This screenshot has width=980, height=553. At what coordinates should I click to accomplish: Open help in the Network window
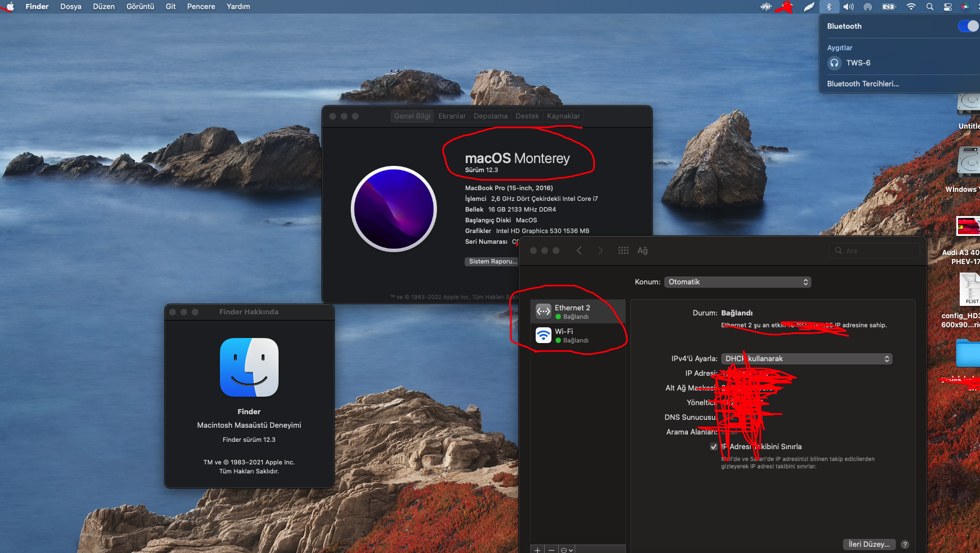[x=905, y=545]
